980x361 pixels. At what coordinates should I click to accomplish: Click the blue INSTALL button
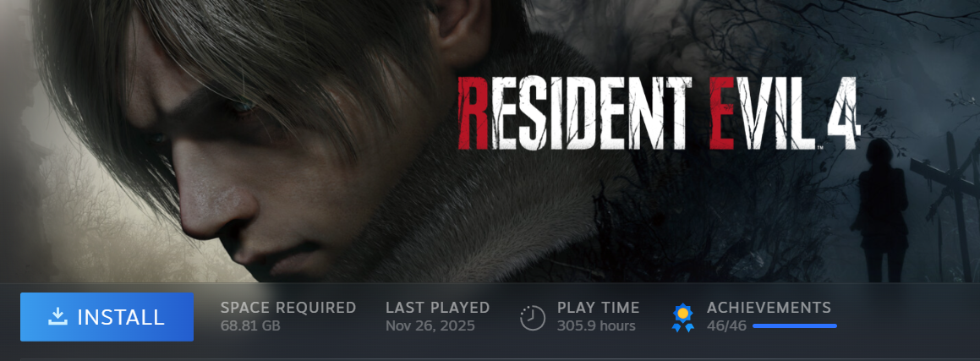107,317
